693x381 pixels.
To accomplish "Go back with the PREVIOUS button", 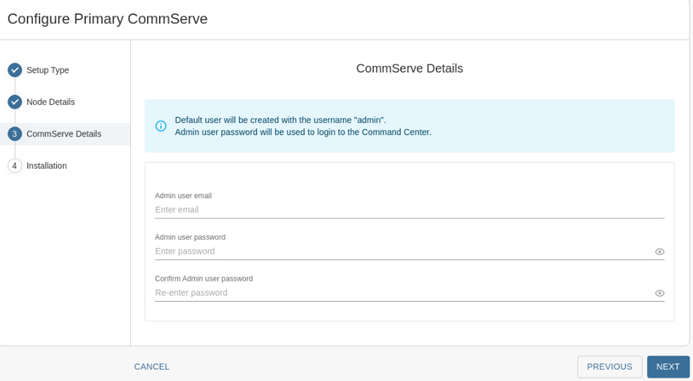I will (x=609, y=367).
